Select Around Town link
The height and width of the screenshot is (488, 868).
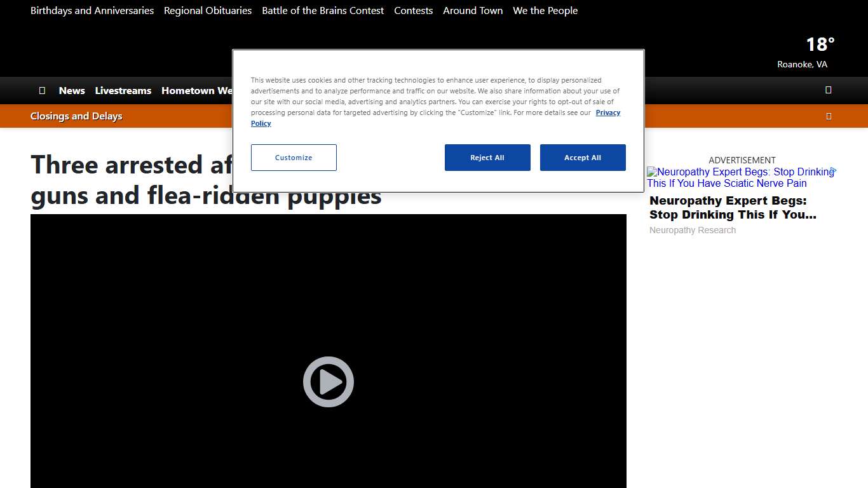tap(473, 11)
